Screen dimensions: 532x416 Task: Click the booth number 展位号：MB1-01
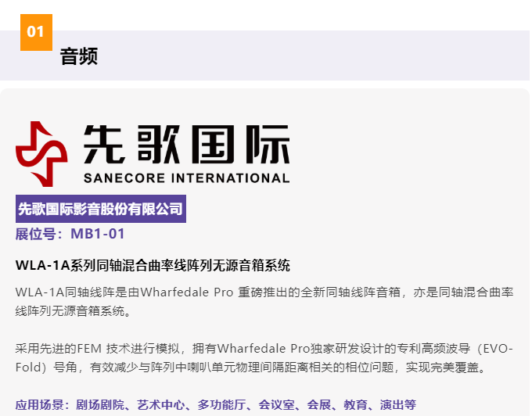[70, 234]
